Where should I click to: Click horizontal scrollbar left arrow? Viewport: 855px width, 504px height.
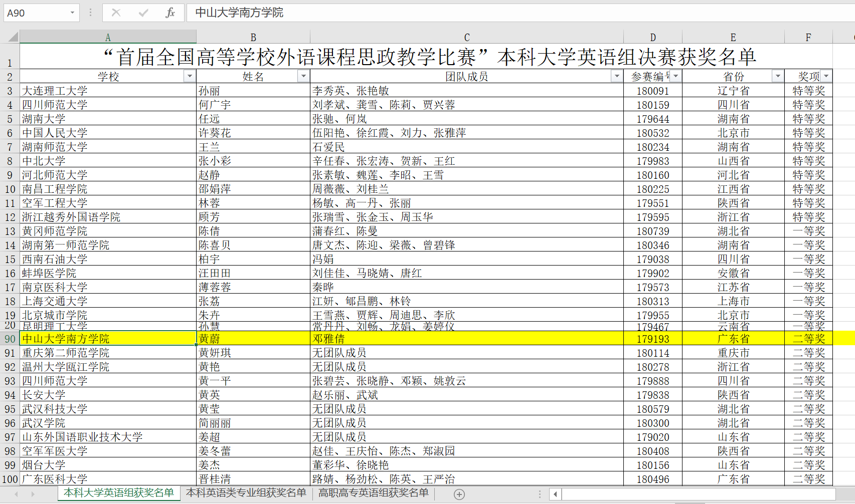(x=555, y=494)
